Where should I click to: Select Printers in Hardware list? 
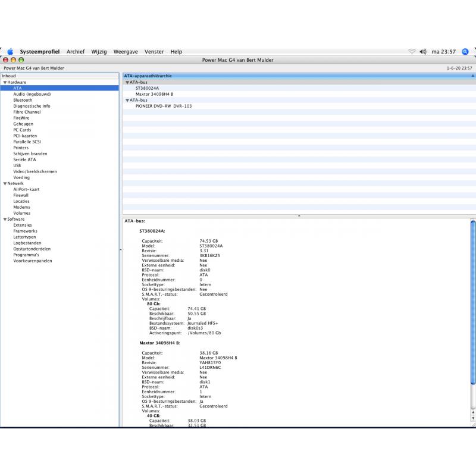tap(21, 148)
